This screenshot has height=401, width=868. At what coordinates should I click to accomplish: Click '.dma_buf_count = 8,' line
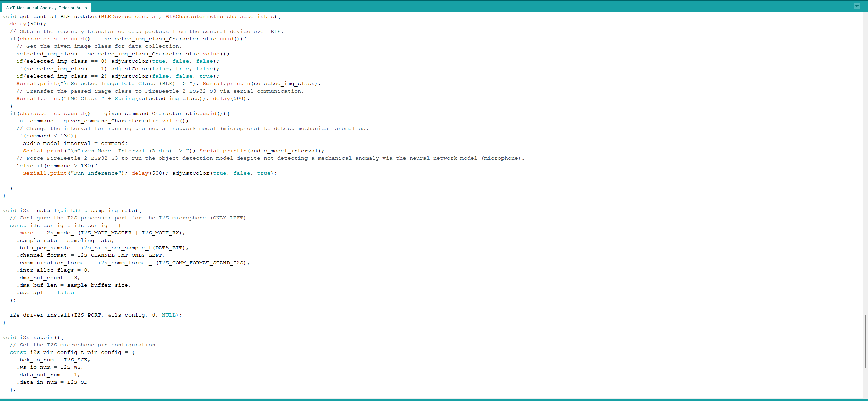pyautogui.click(x=48, y=278)
